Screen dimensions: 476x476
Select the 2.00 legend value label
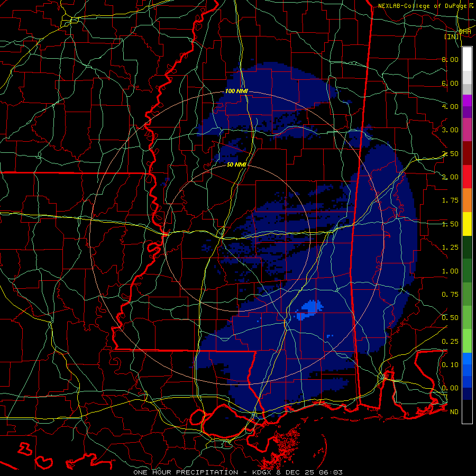tap(450, 177)
